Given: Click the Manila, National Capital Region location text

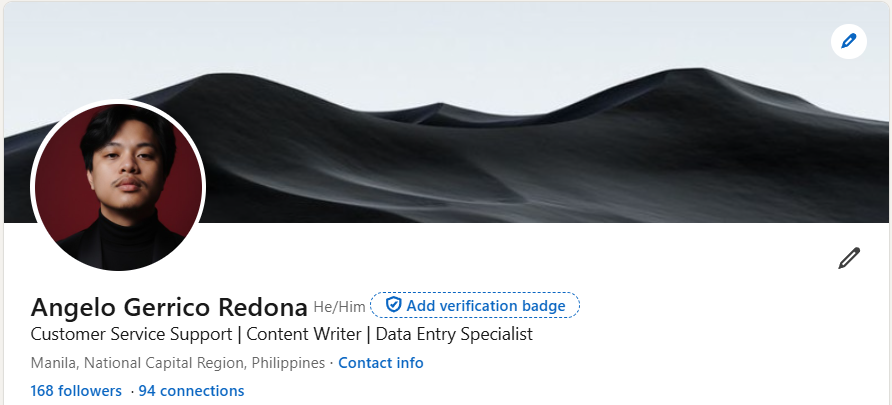Looking at the screenshot, I should (x=139, y=363).
